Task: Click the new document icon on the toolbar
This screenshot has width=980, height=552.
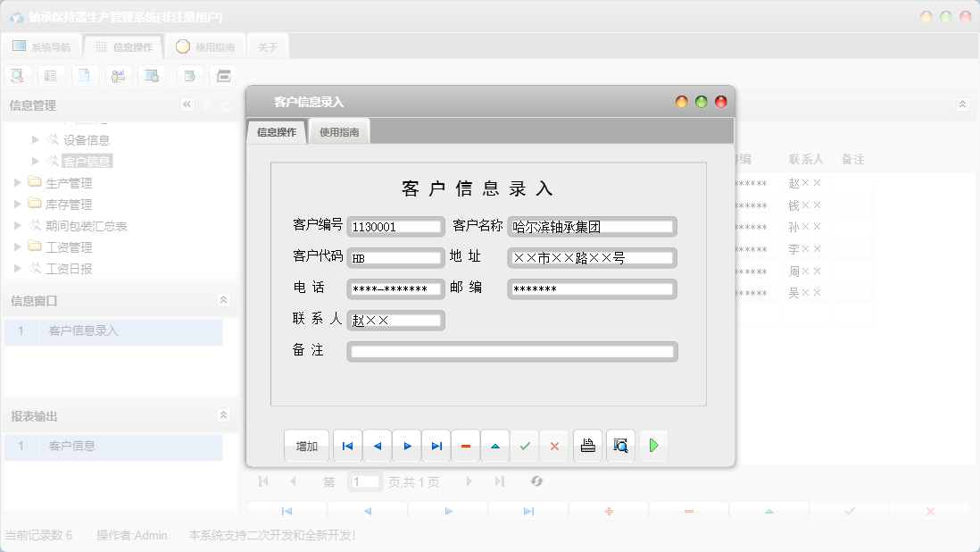Action: (x=85, y=75)
